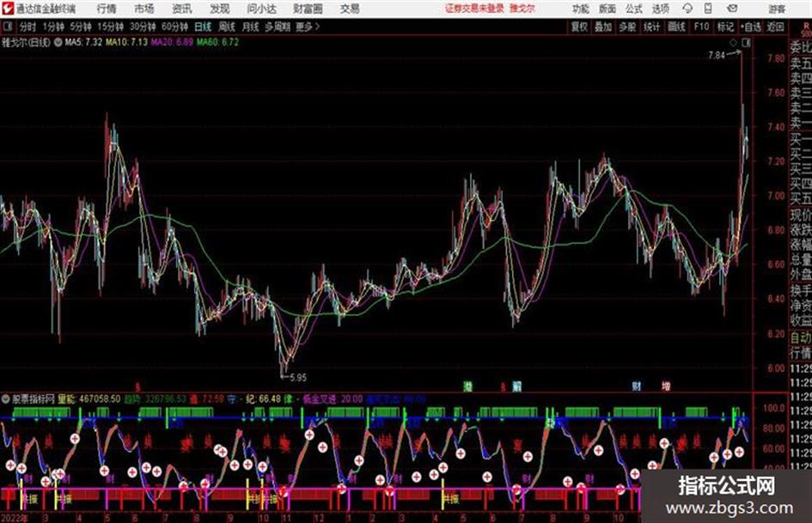Expand the 更多 periods list
Viewport: 812px width, 523px height.
tap(308, 27)
